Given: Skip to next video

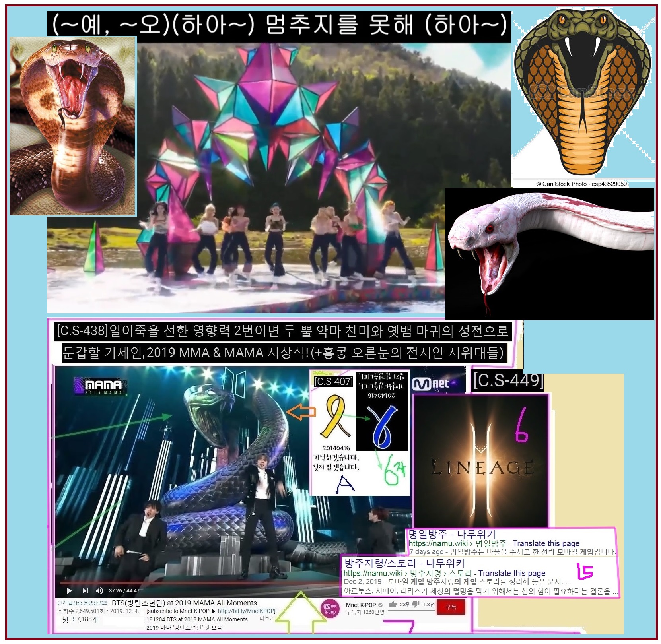Looking at the screenshot, I should (85, 590).
